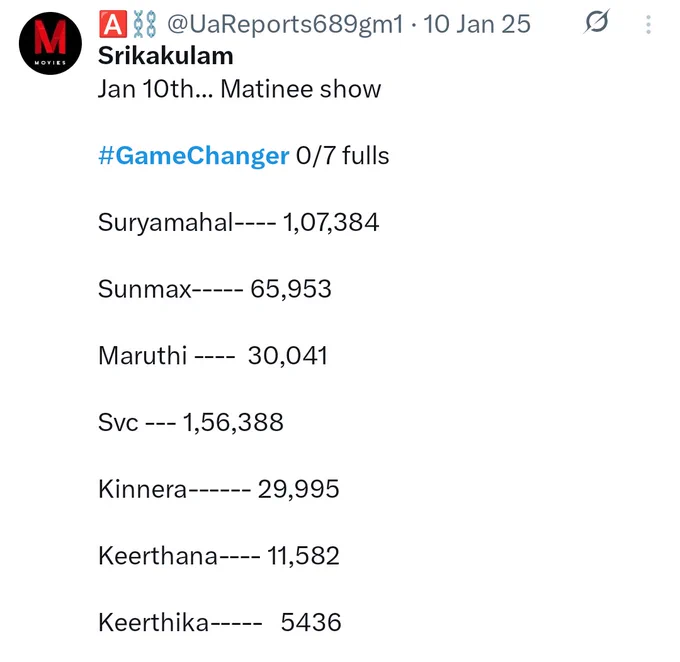Select the bold Srikakulam heading
The height and width of the screenshot is (662, 680).
coord(166,56)
